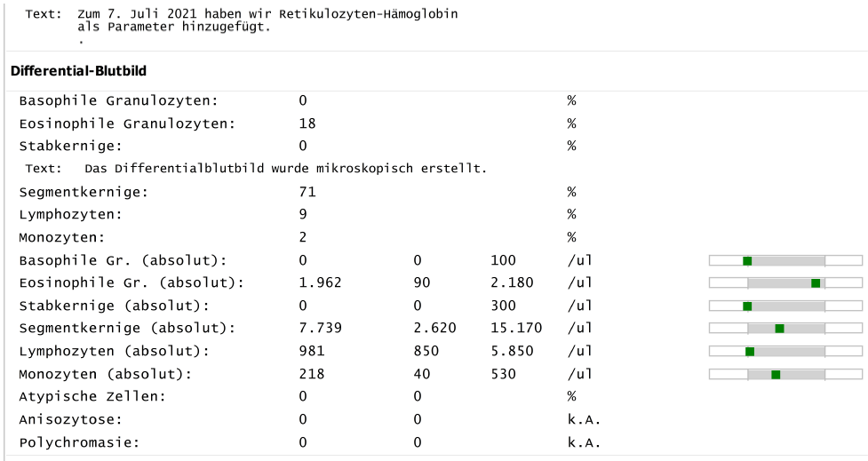Click the mikroskopisch erstellt text note

pyautogui.click(x=286, y=169)
